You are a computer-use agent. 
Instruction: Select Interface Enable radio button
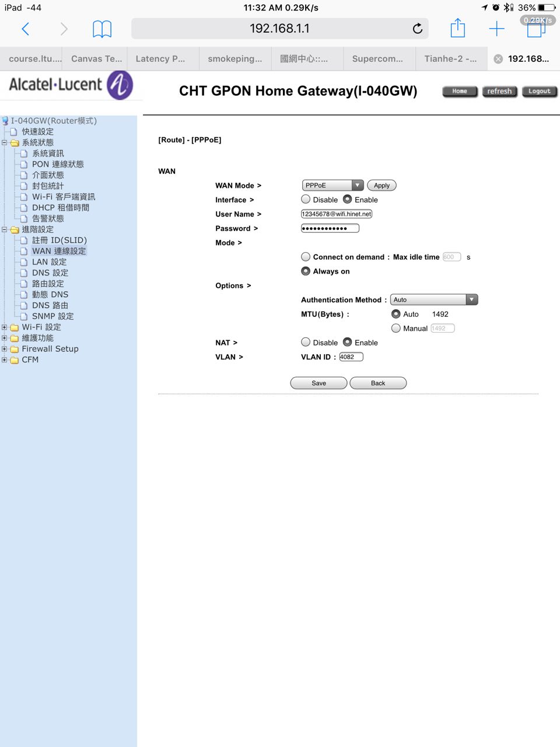(x=348, y=200)
